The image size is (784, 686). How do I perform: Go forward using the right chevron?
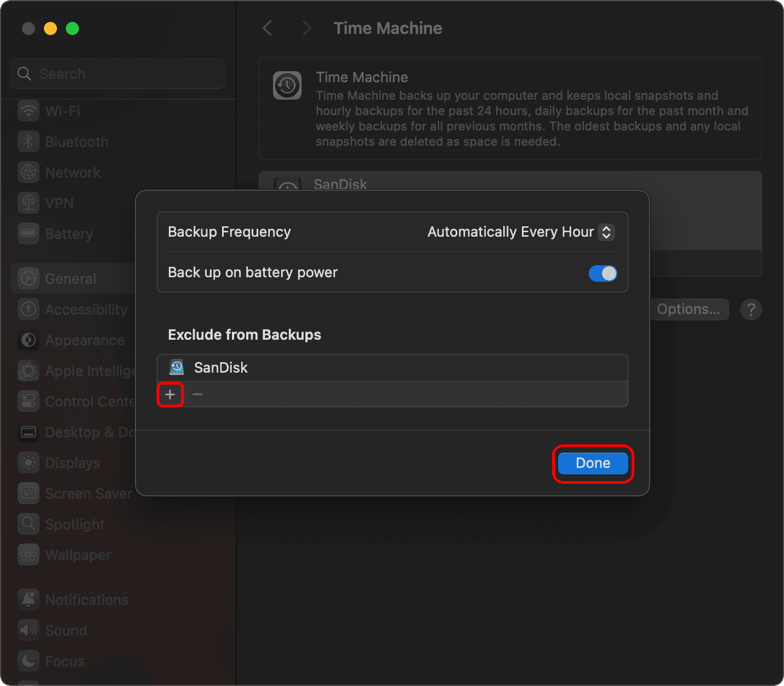[x=306, y=28]
